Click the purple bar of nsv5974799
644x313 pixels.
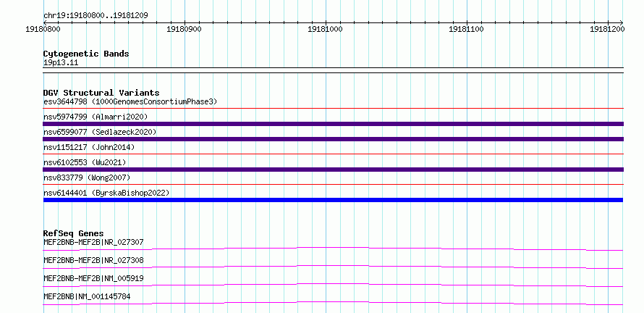(333, 124)
